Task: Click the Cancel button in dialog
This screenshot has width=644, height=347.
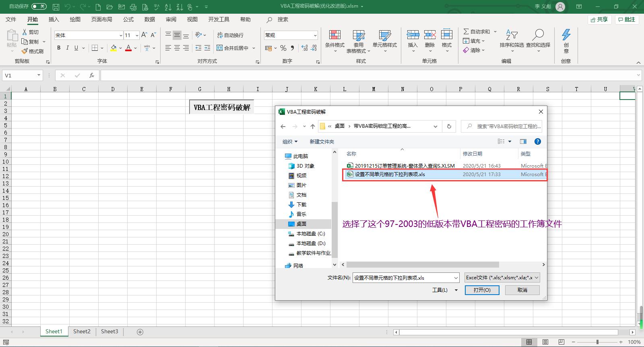Action: (522, 290)
